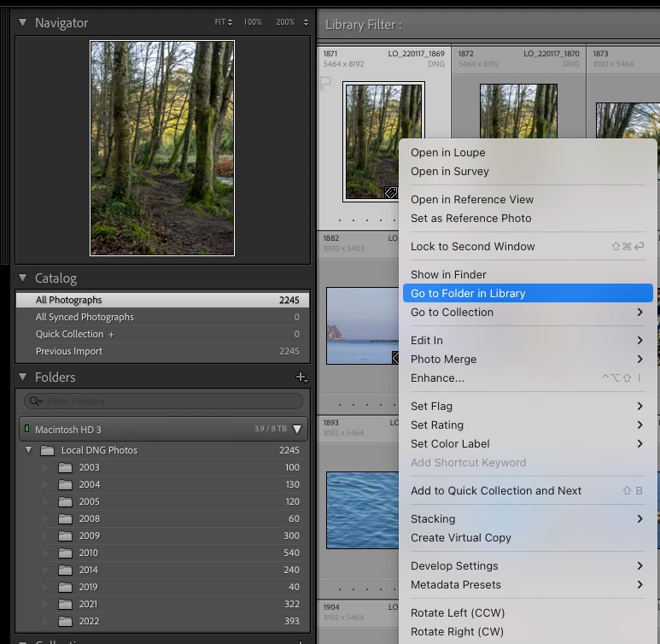Image resolution: width=660 pixels, height=644 pixels.
Task: Choose Show in Finder
Action: (x=528, y=275)
